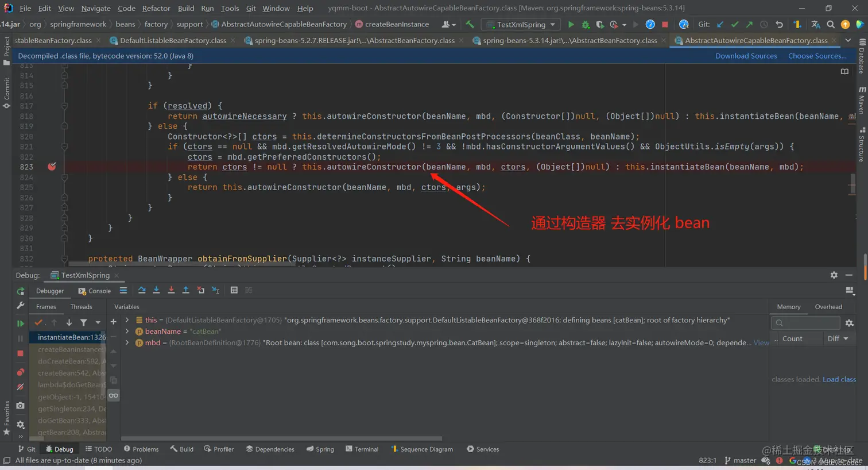Click Step Out in debugger toolbar
The image size is (868, 470).
click(186, 290)
